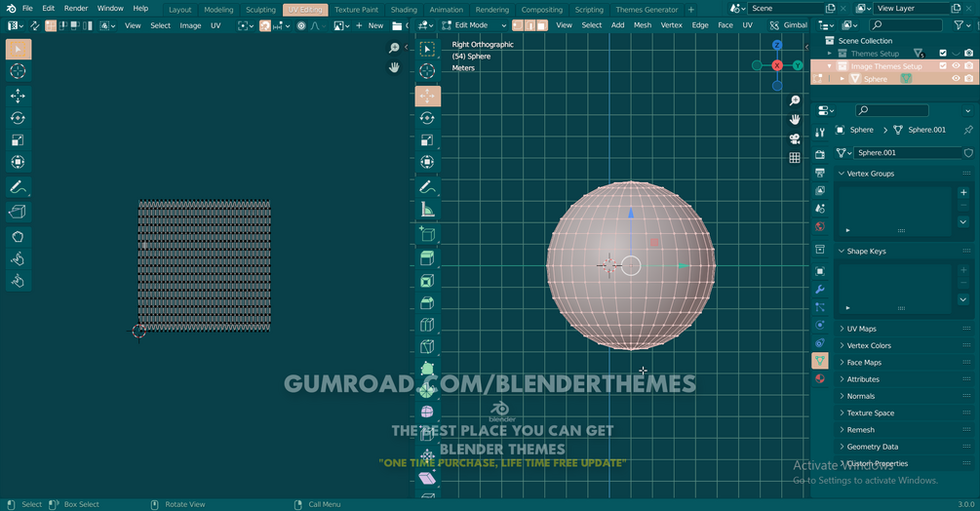Expand Themes Setup collection in outliner

point(830,53)
